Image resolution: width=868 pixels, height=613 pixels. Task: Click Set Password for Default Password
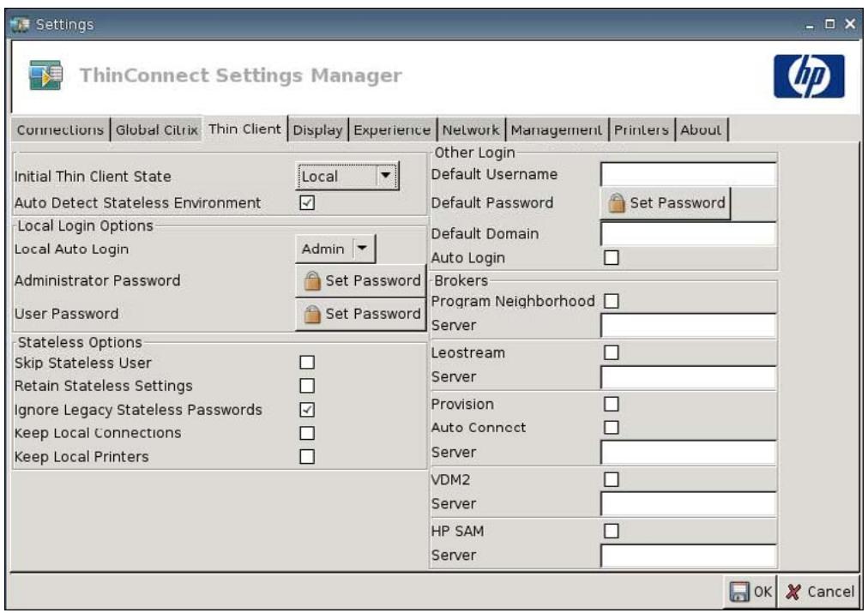666,203
